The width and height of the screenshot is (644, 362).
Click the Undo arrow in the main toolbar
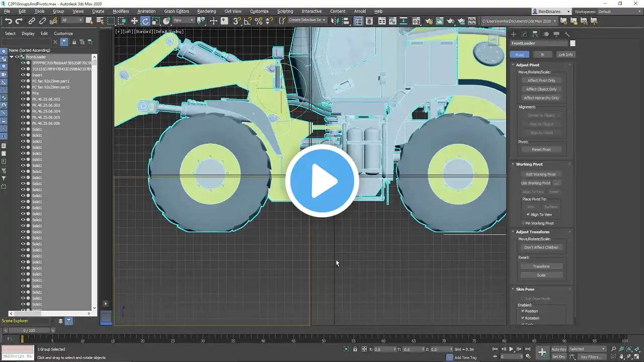pos(9,21)
